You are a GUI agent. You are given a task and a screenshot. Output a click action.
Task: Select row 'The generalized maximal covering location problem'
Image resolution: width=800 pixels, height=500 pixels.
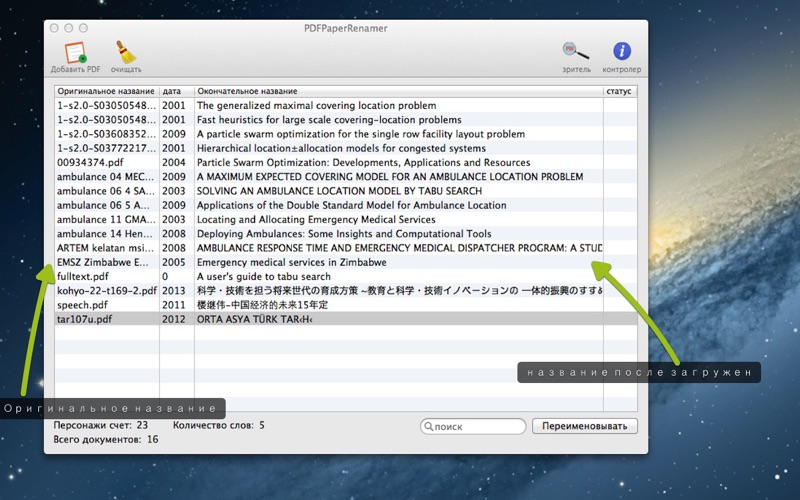(346, 106)
